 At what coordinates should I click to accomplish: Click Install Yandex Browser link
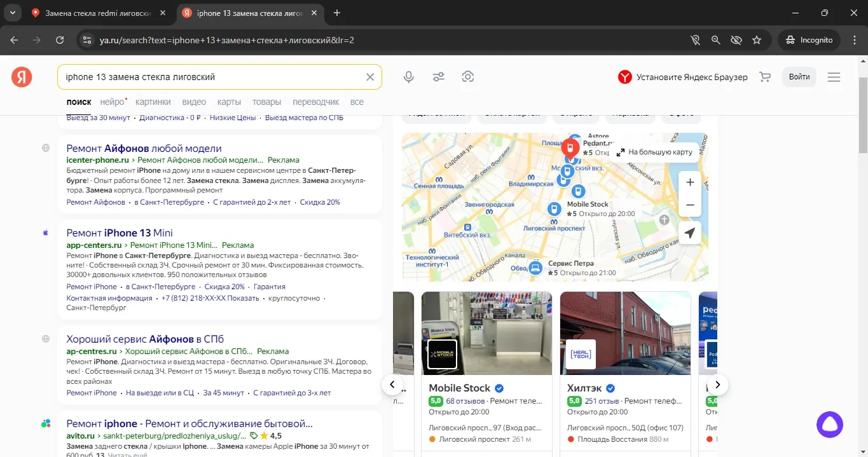(683, 77)
